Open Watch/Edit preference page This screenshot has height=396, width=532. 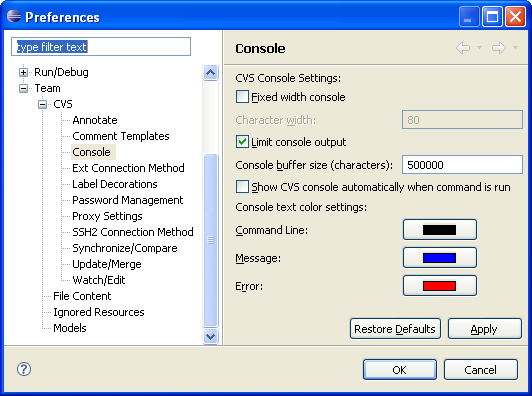(x=99, y=280)
